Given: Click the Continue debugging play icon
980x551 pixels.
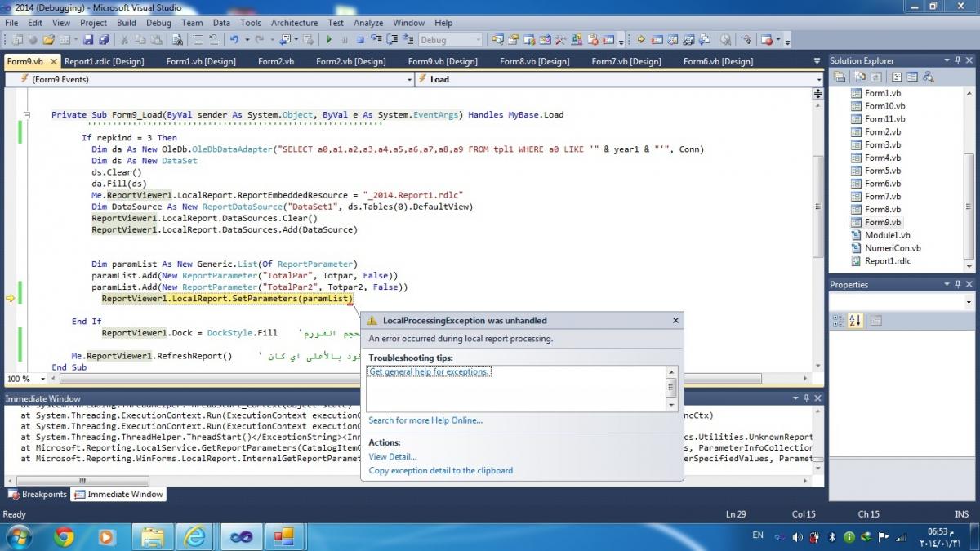Looking at the screenshot, I should [329, 39].
